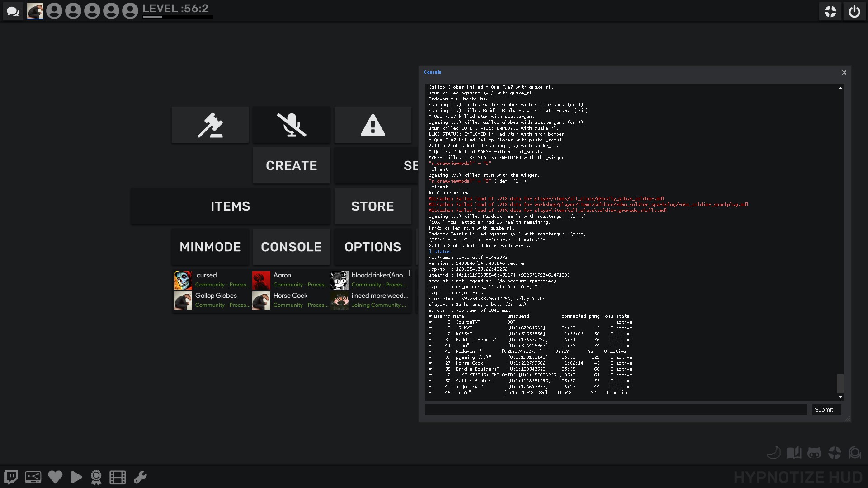Click the play triangle icon at bottom
The width and height of the screenshot is (868, 488).
(x=76, y=477)
